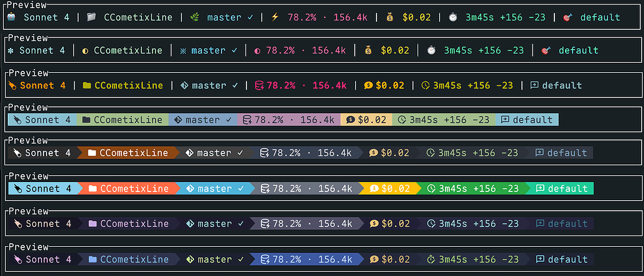This screenshot has width=644, height=276.
Task: Click the half-circle icon before white CCometixLine text
Action: (85, 51)
